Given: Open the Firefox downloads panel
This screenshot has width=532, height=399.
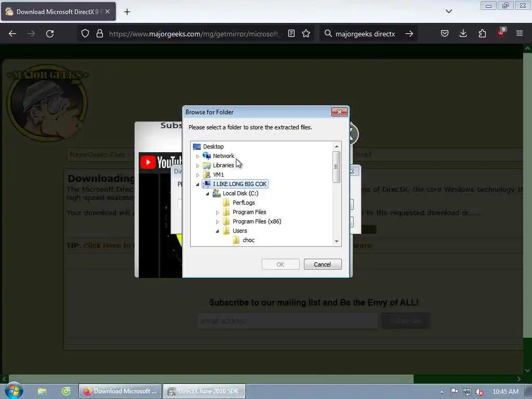Looking at the screenshot, I should tap(463, 33).
